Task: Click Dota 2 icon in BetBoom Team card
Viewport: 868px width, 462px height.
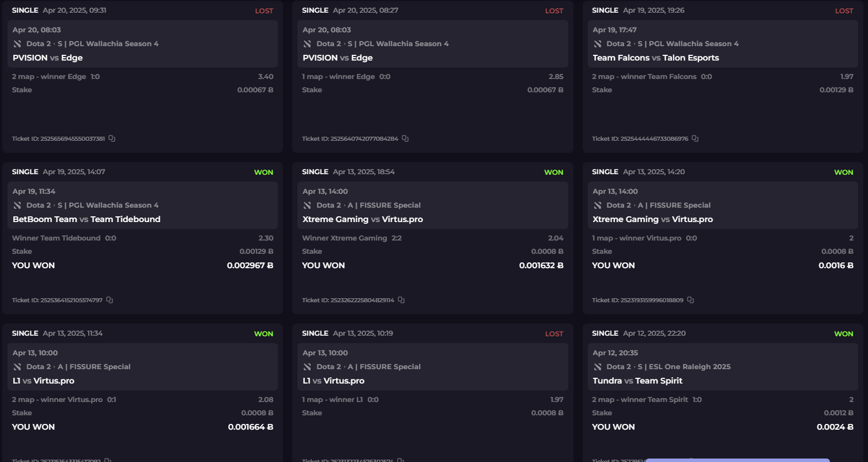Action: (x=17, y=205)
